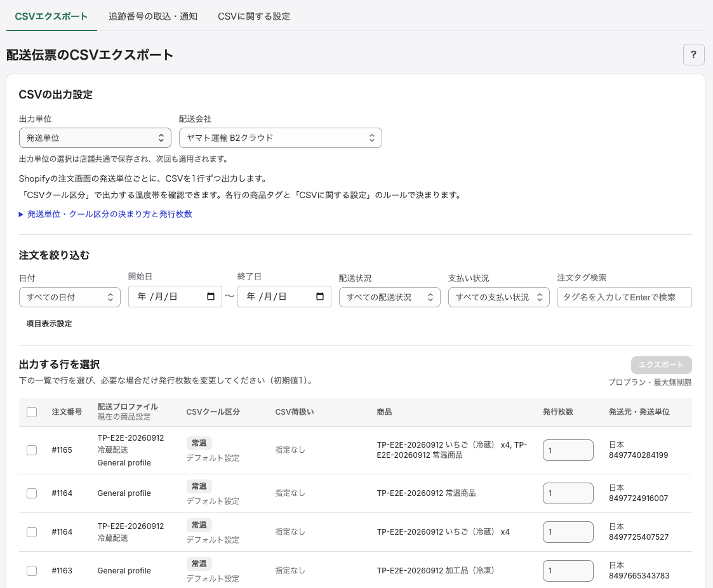The width and height of the screenshot is (713, 588).
Task: Open the CSVに関する設定 tab
Action: click(254, 17)
